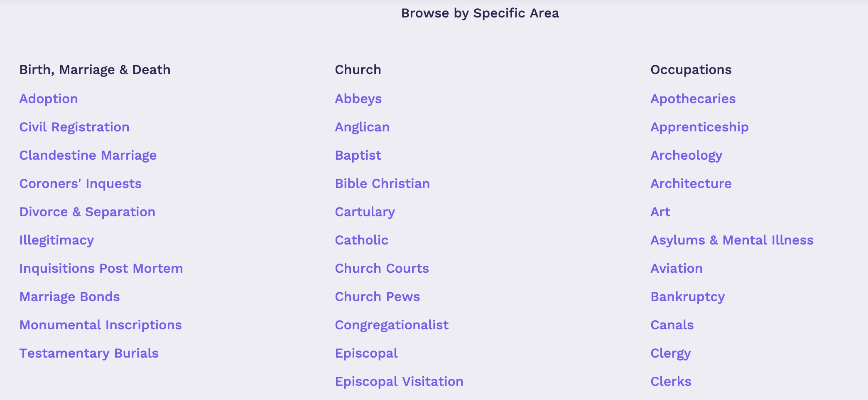Select the Clergy occupation link
The width and height of the screenshot is (868, 400).
[670, 353]
